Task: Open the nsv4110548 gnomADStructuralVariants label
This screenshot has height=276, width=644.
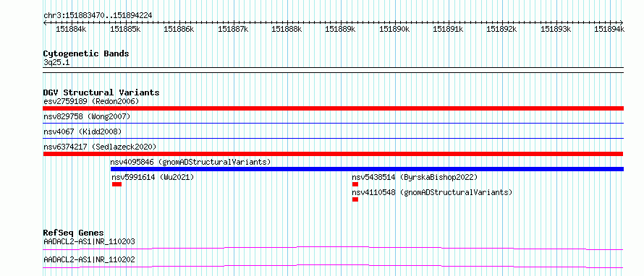Action: pos(432,192)
